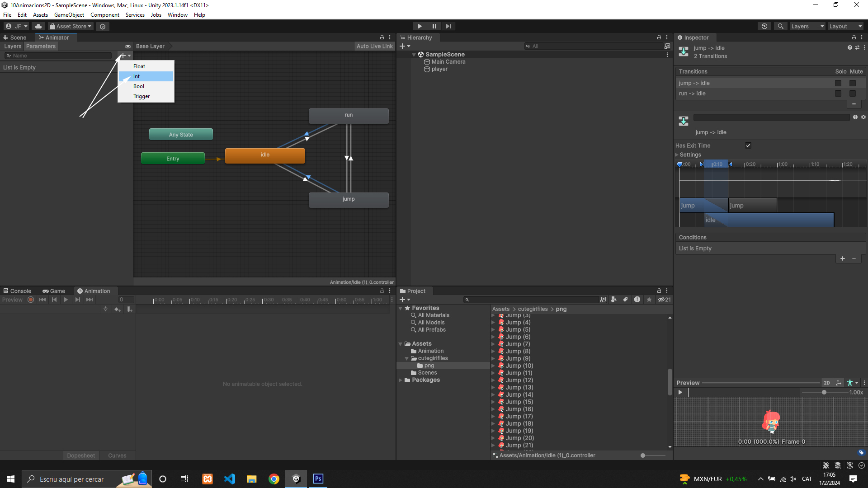Click the add keyframe icon in Animation
This screenshot has height=488, width=868.
[118, 310]
